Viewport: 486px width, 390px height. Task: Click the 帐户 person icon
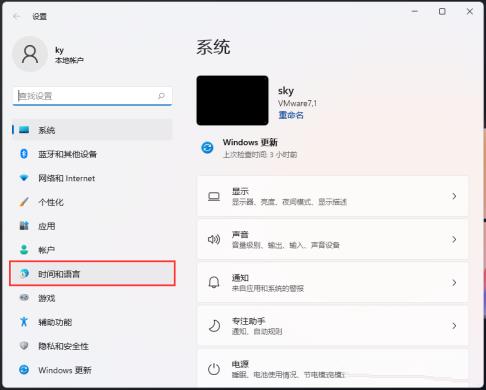point(24,249)
